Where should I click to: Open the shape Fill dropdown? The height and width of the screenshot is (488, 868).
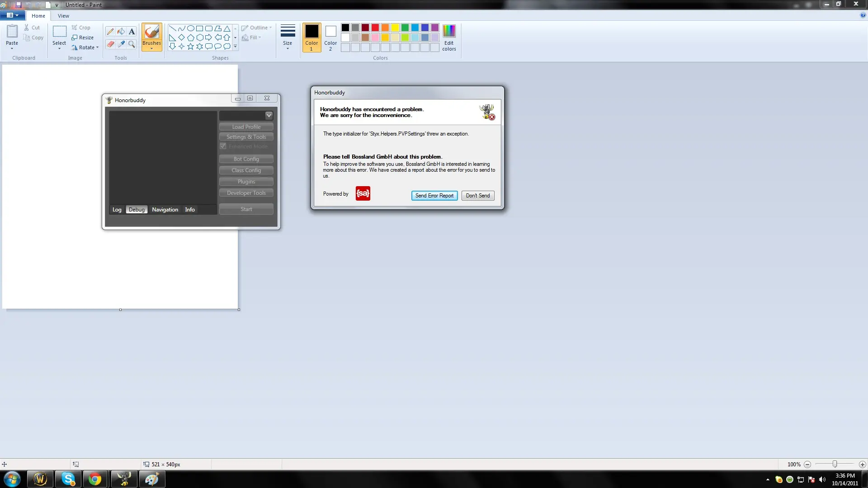[x=251, y=38]
